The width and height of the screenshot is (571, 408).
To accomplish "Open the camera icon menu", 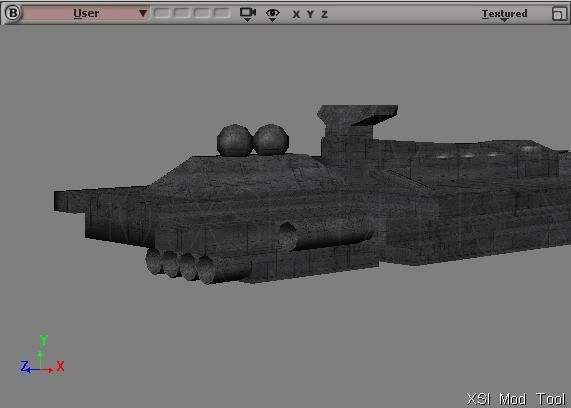I will [248, 14].
